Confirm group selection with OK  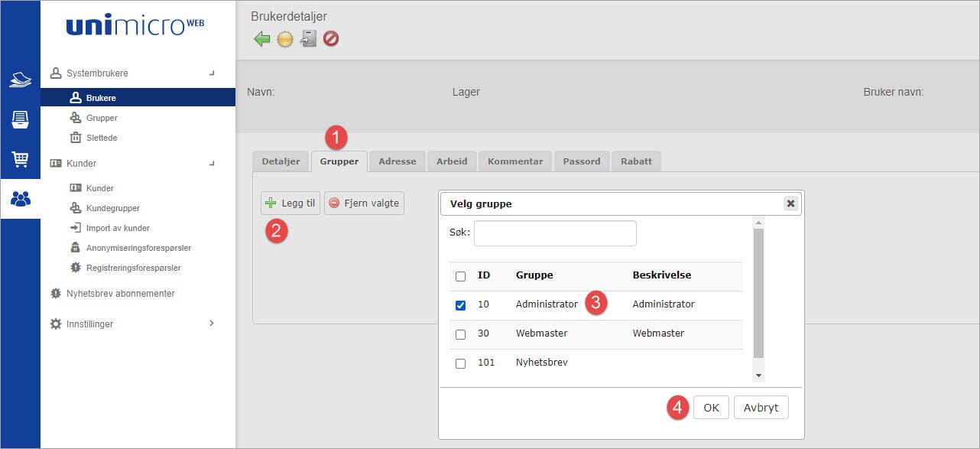(711, 408)
